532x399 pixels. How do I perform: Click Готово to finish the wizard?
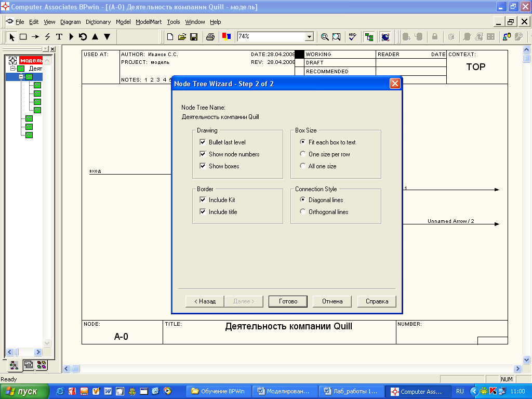coord(288,301)
